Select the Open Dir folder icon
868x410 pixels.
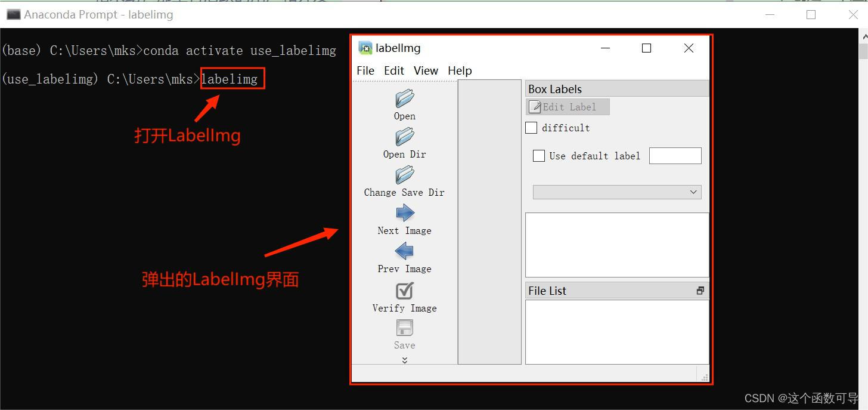point(405,137)
